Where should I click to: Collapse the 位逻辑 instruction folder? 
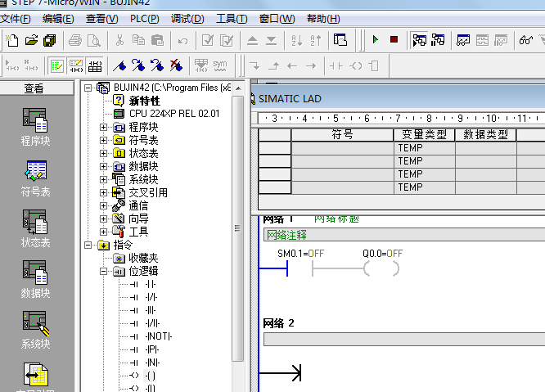point(103,271)
